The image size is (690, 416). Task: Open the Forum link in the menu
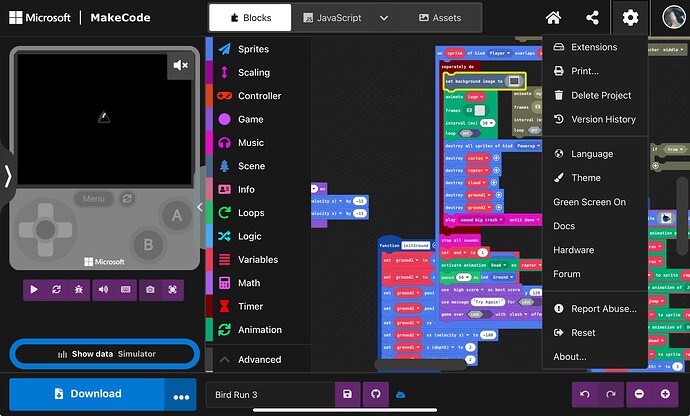(595, 274)
